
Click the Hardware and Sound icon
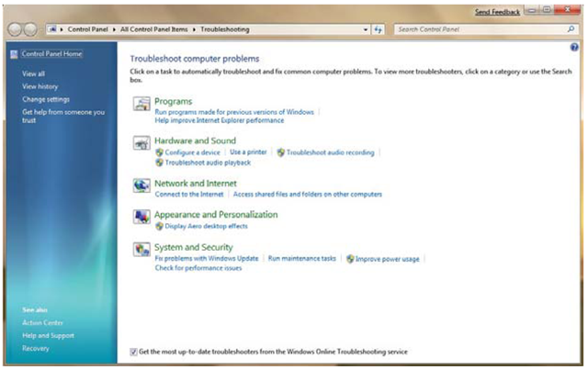click(141, 143)
